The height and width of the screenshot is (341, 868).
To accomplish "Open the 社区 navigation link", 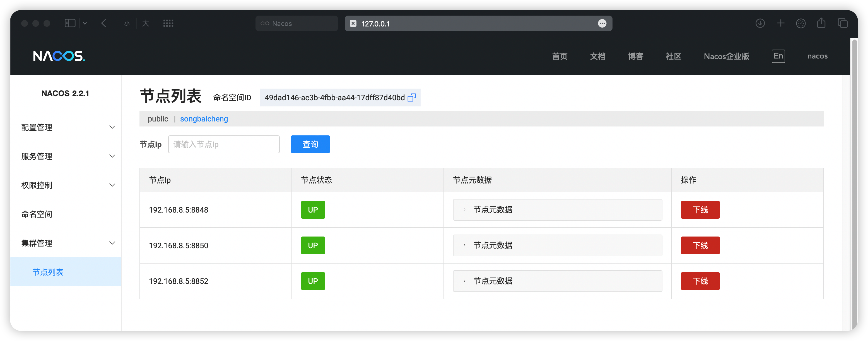I will 673,56.
